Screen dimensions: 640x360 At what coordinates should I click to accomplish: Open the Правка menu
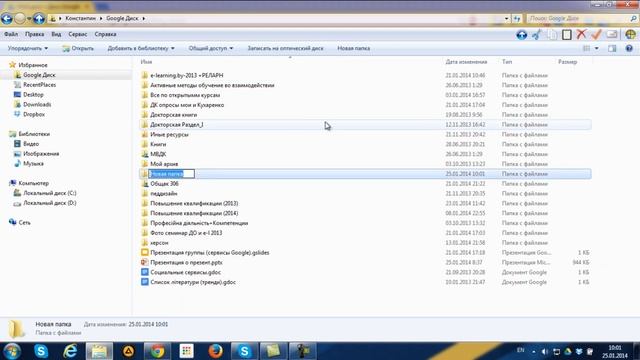pyautogui.click(x=34, y=34)
